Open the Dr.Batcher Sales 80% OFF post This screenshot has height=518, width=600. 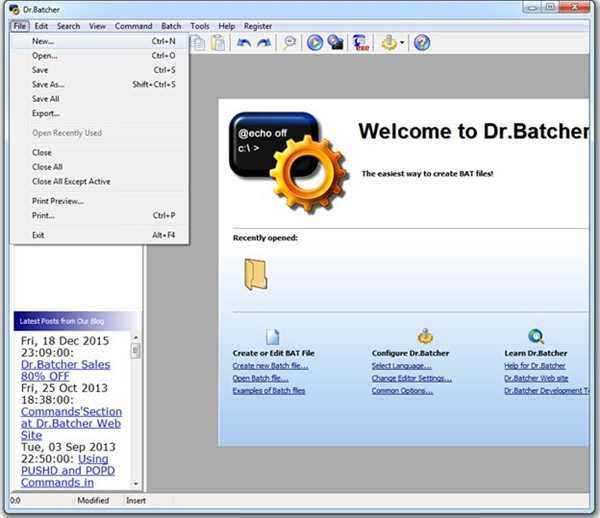coord(65,370)
